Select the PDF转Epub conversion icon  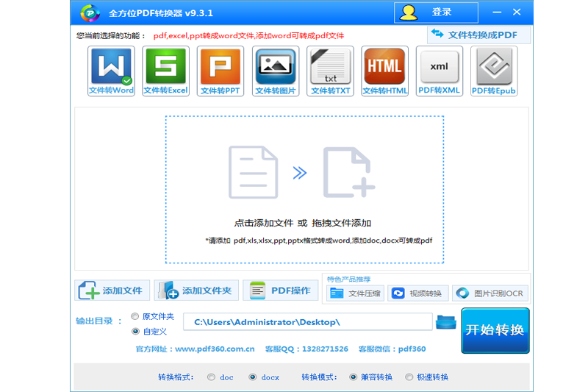click(x=494, y=71)
